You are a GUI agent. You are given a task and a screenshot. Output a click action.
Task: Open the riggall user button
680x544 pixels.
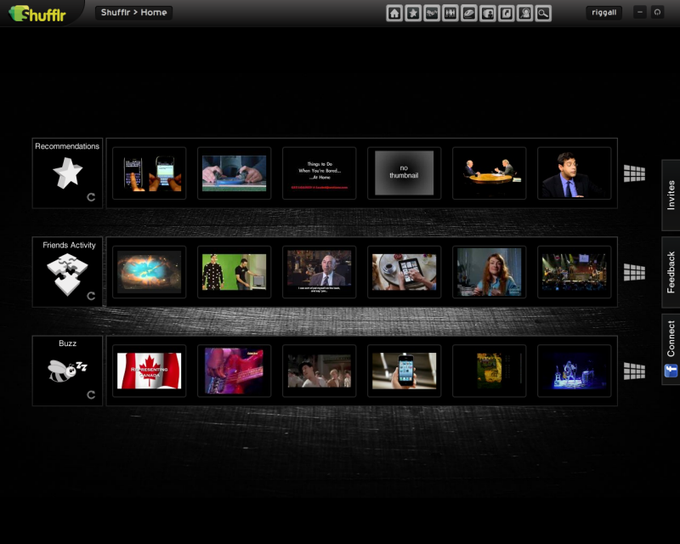click(604, 13)
